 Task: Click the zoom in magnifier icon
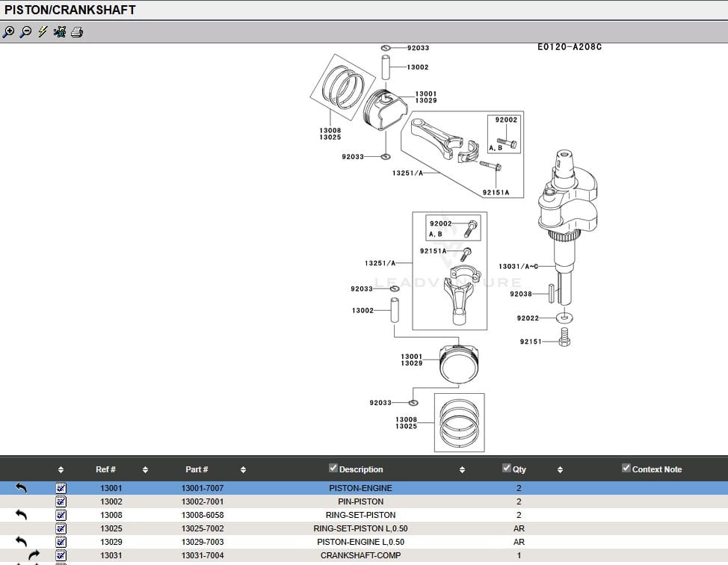click(8, 32)
